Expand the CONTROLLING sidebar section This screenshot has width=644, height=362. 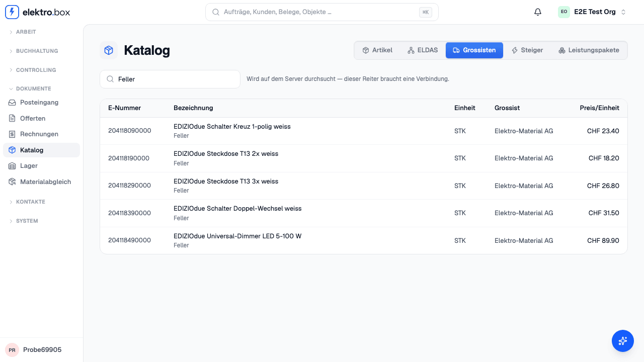(x=41, y=70)
